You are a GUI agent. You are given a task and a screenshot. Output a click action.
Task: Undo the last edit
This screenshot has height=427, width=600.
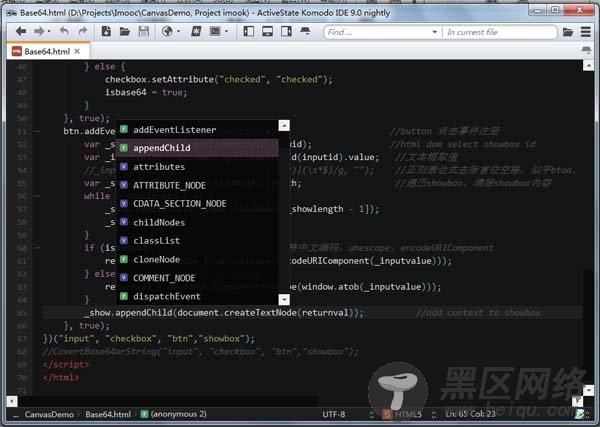(x=64, y=31)
